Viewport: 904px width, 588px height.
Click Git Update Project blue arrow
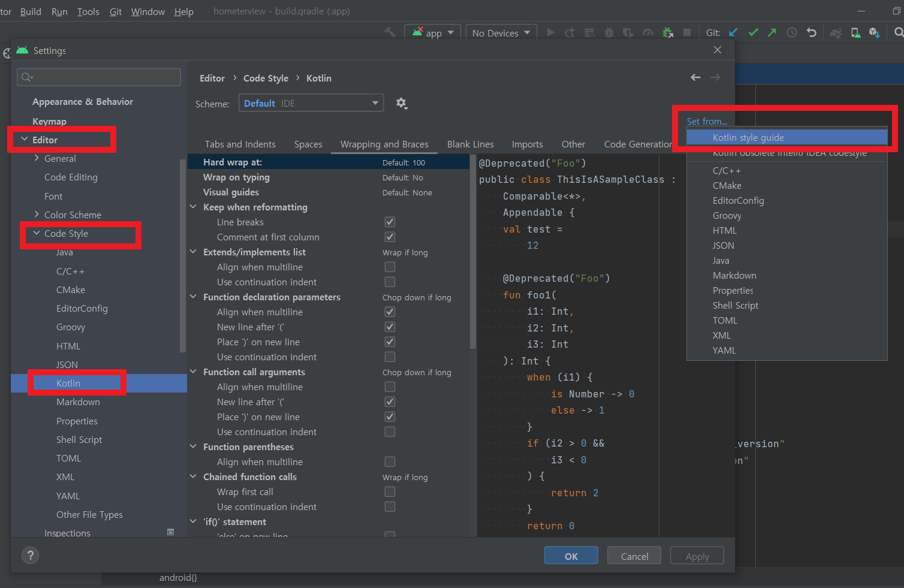(734, 32)
